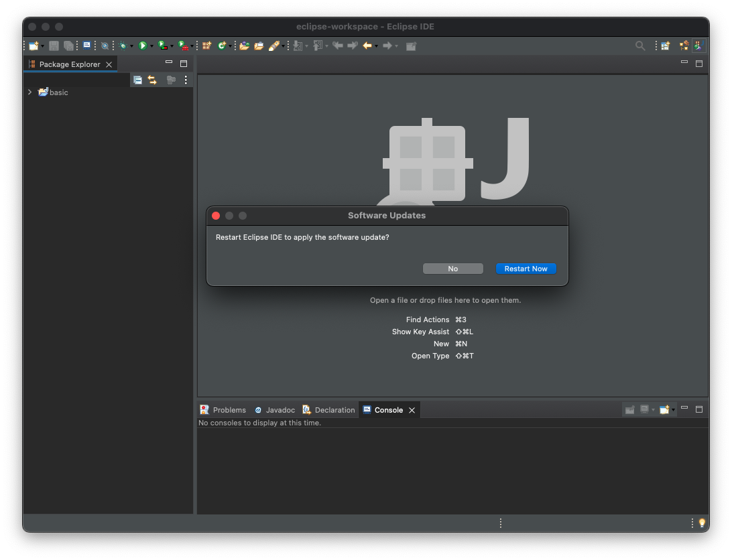Switch to the Package Explorer tab
732x560 pixels.
(x=70, y=64)
